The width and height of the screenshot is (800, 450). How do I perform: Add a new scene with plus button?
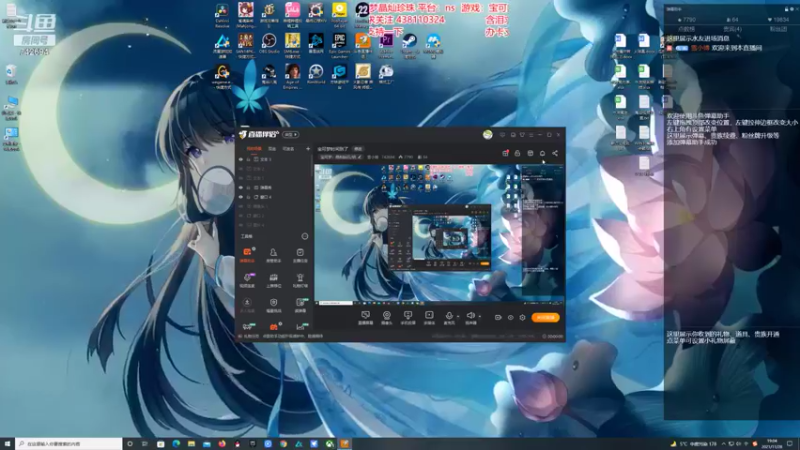click(308, 149)
